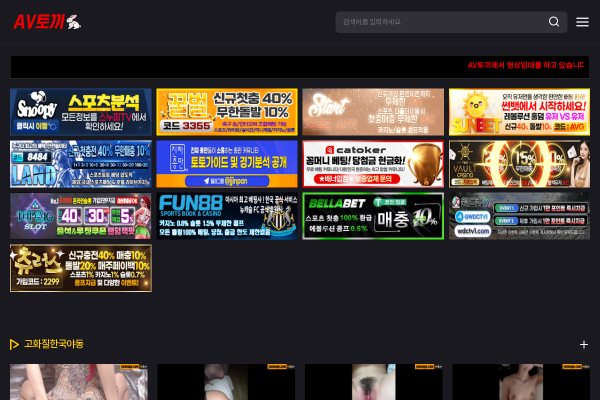Screen dimensions: 600x400
Task: Click the red scrolling notice text
Action: (526, 65)
